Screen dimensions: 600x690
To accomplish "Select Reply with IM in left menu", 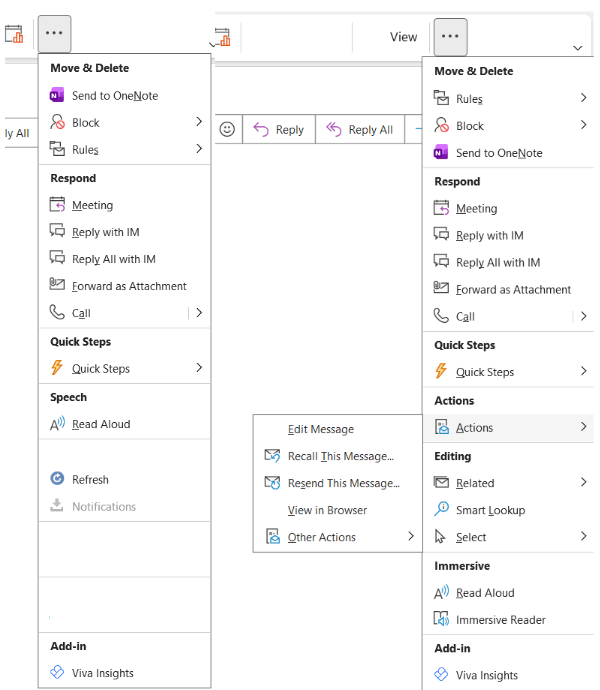I will click(x=124, y=232).
